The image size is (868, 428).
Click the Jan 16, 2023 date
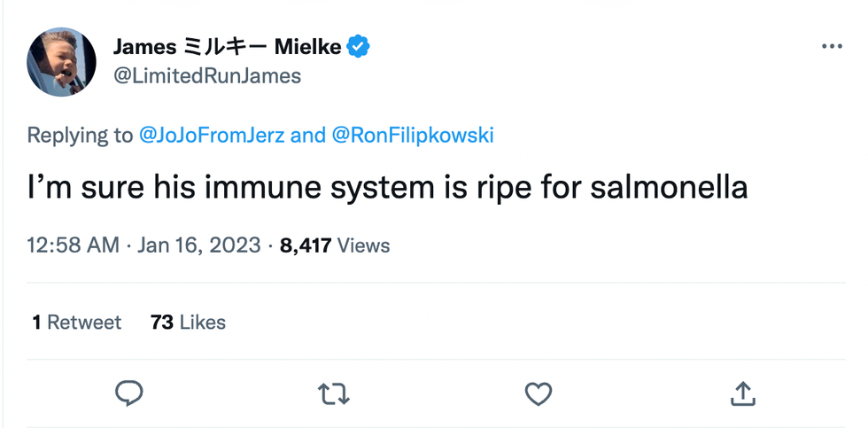tap(199, 245)
